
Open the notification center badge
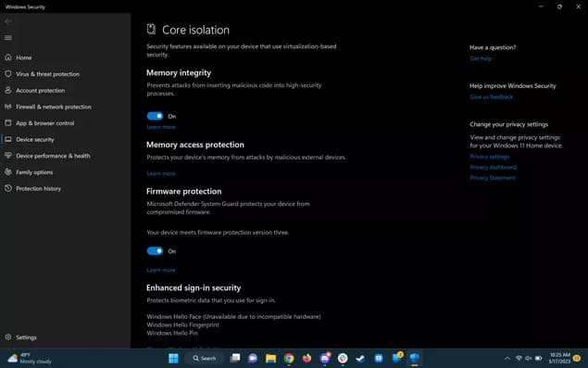point(577,358)
